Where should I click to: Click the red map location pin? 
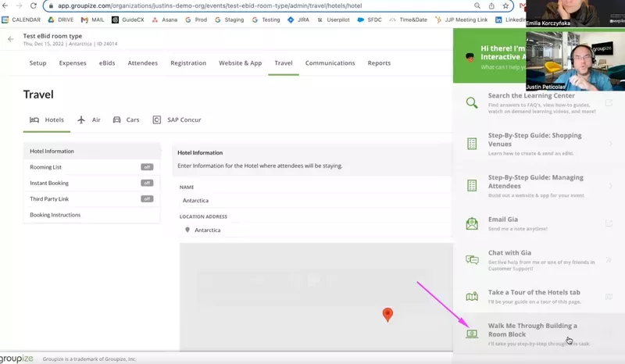coord(387,314)
